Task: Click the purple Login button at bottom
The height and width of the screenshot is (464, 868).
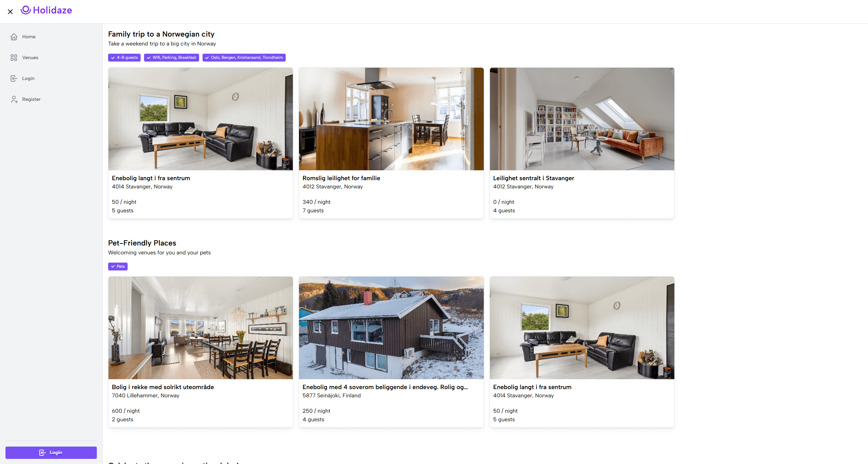Action: (x=51, y=452)
